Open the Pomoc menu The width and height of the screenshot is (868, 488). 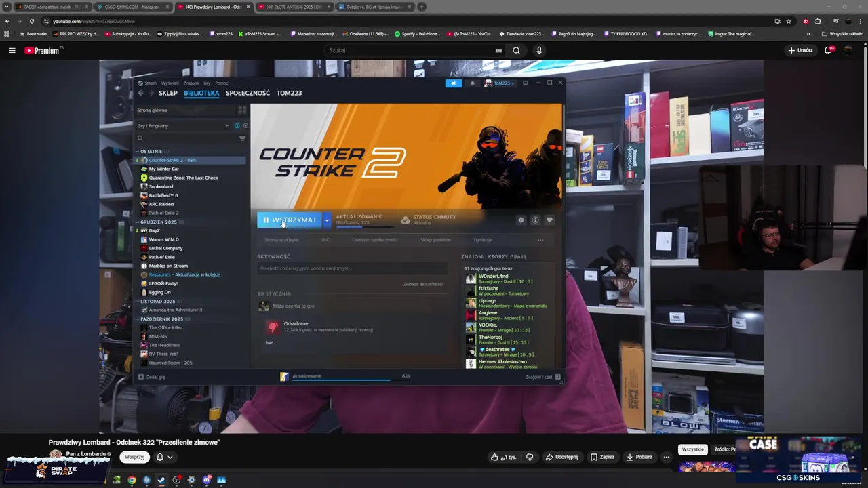coord(222,83)
